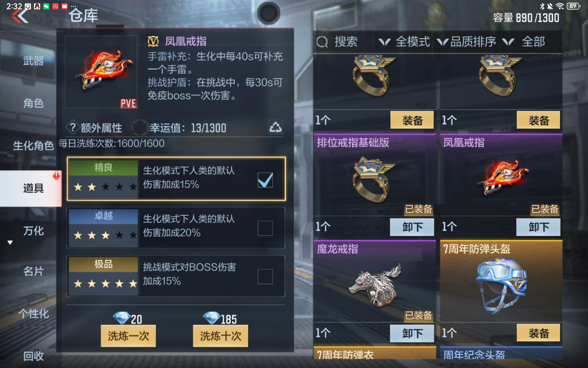
Task: Tap the 凤凰戒指 icon in inventory grid
Action: point(503,177)
